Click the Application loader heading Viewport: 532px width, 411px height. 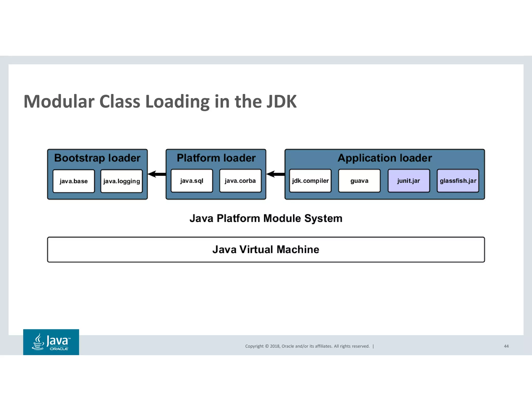click(384, 158)
